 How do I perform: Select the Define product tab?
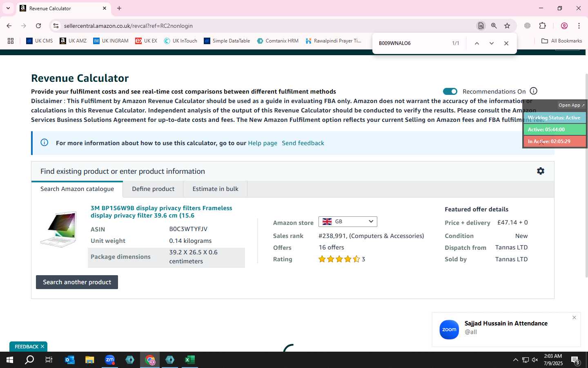pyautogui.click(x=153, y=189)
